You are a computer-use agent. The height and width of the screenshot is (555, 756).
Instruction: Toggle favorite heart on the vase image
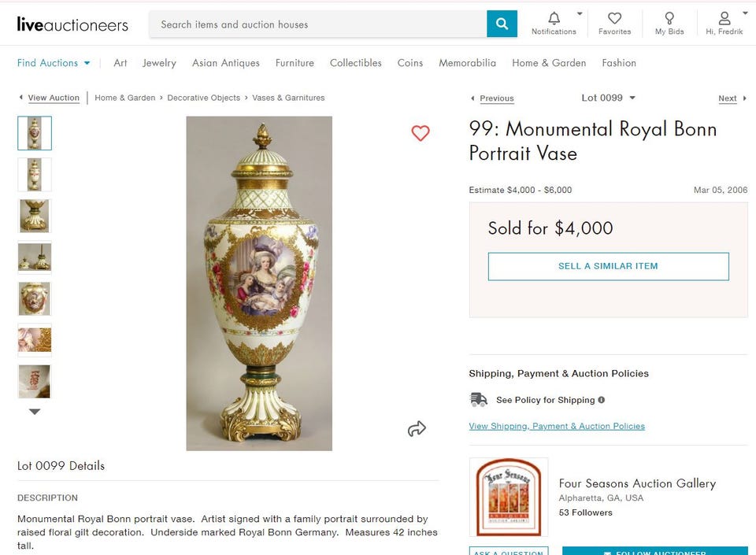[421, 133]
